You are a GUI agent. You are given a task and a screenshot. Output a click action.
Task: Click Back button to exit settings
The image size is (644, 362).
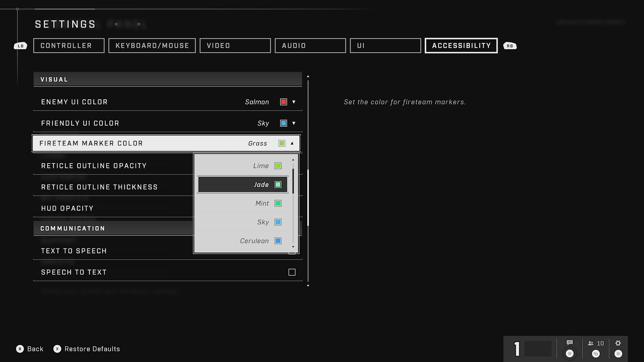(30, 349)
